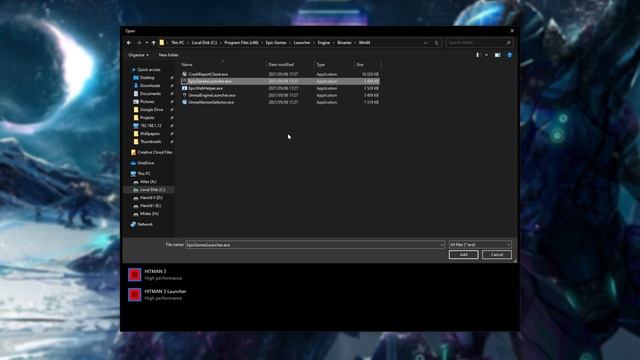Select CrashReportClient.exe file
The height and width of the screenshot is (360, 640).
tap(280, 74)
